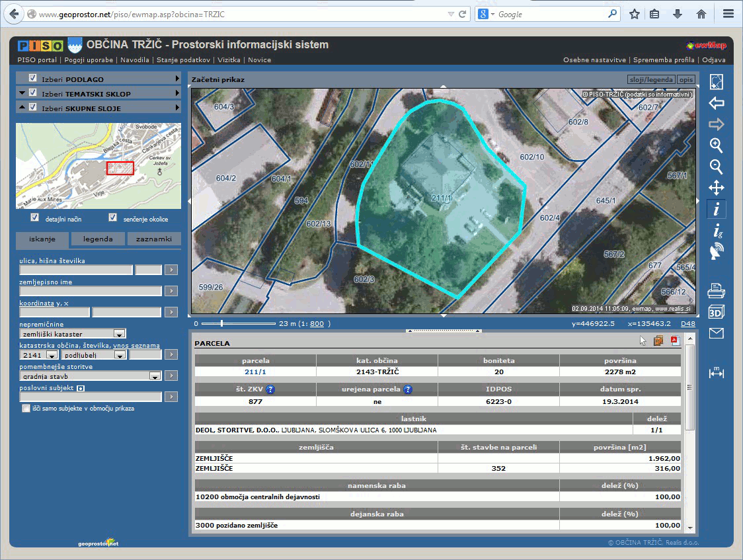
Task: Toggle the 'senčenje okolice' checkbox
Action: coord(112,218)
